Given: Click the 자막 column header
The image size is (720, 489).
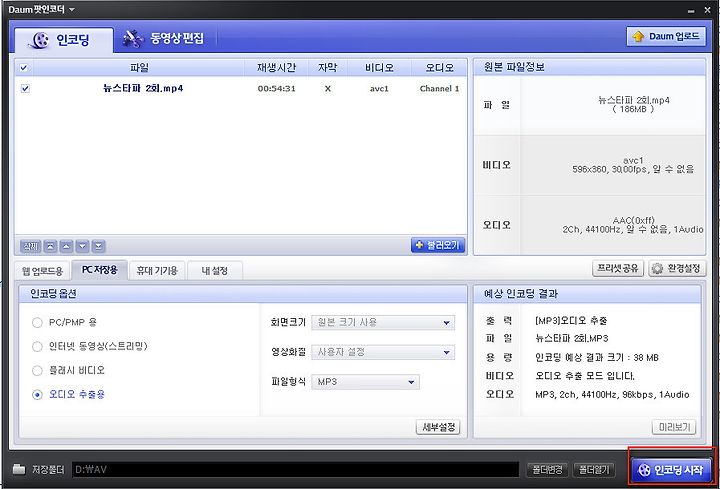Looking at the screenshot, I should click(x=327, y=68).
